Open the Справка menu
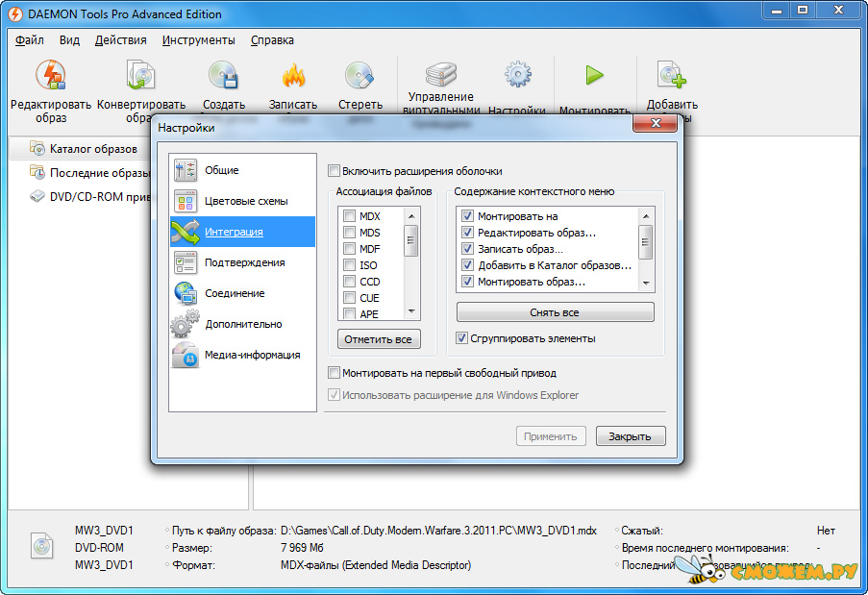The width and height of the screenshot is (868, 595). pyautogui.click(x=272, y=39)
